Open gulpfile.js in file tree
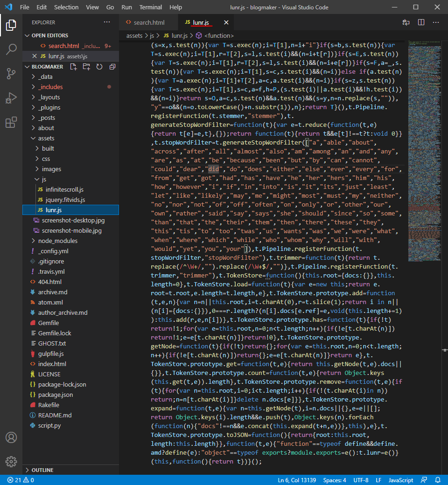Image resolution: width=448 pixels, height=485 pixels. click(70, 353)
